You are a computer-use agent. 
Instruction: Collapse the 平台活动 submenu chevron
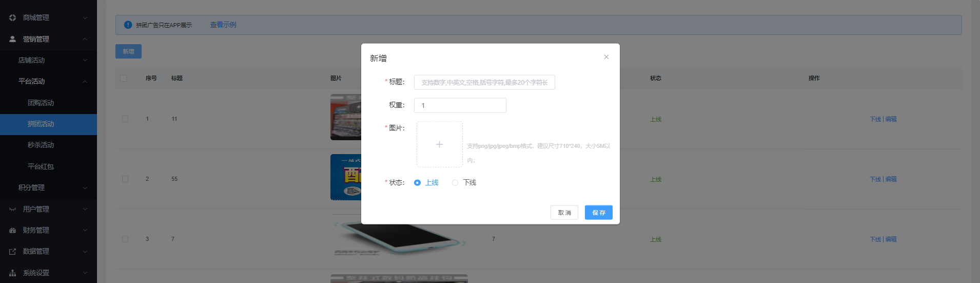[x=85, y=82]
